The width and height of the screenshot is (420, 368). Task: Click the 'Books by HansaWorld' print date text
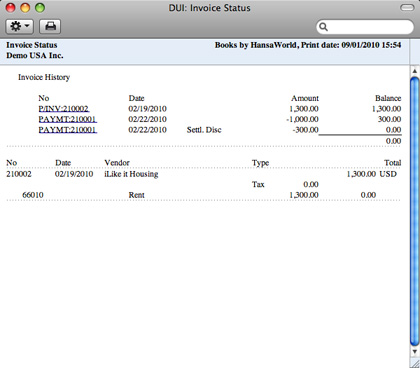[308, 45]
